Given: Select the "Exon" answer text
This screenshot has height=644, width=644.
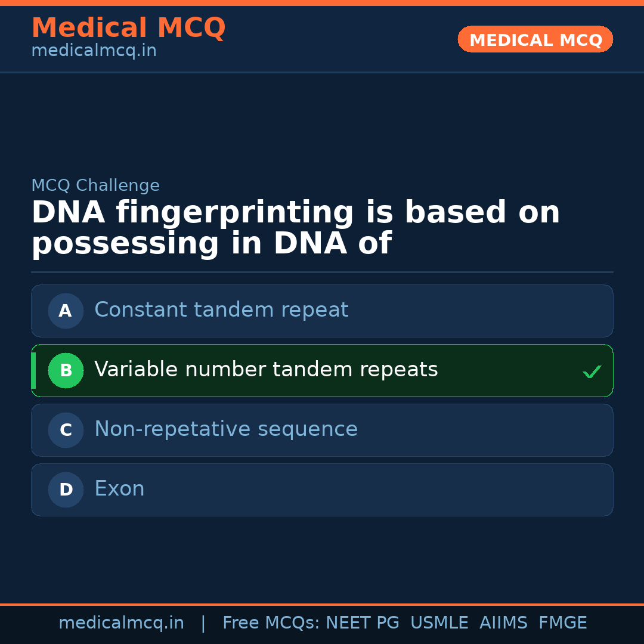Looking at the screenshot, I should coord(119,489).
